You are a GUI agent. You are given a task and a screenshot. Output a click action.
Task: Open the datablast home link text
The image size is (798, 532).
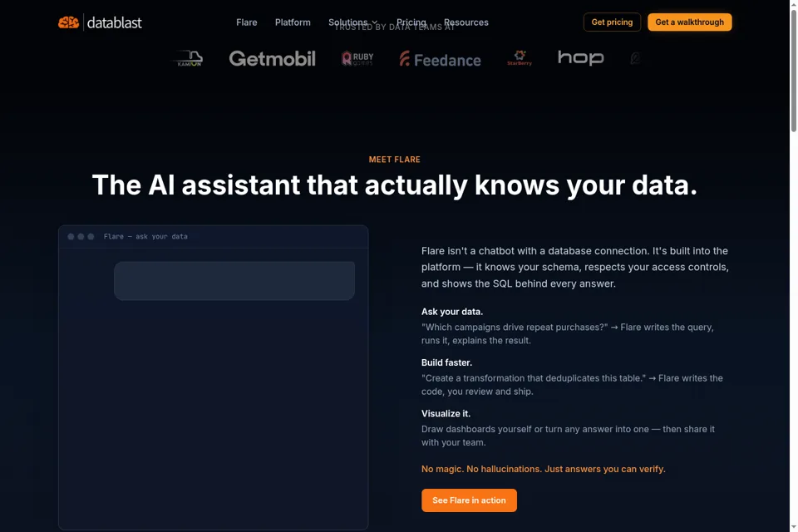point(115,22)
